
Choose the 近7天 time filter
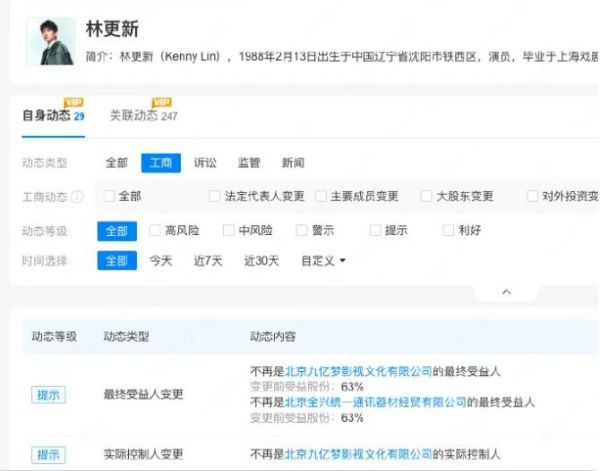[208, 261]
